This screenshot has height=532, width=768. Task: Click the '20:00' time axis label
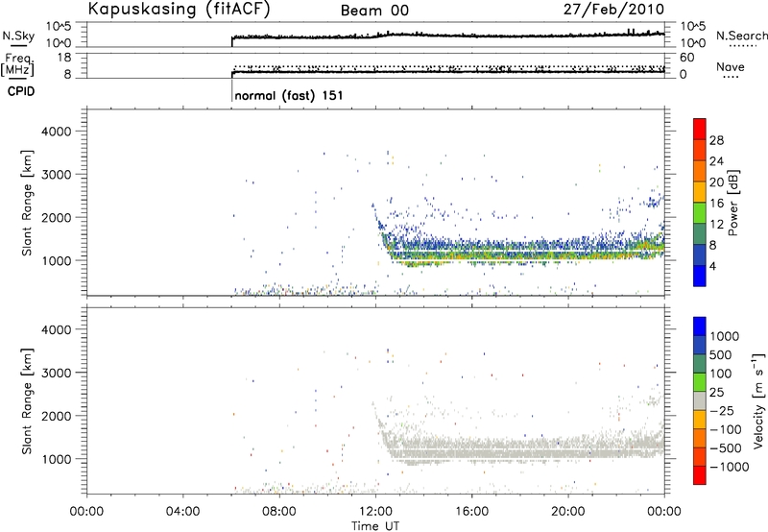(568, 512)
